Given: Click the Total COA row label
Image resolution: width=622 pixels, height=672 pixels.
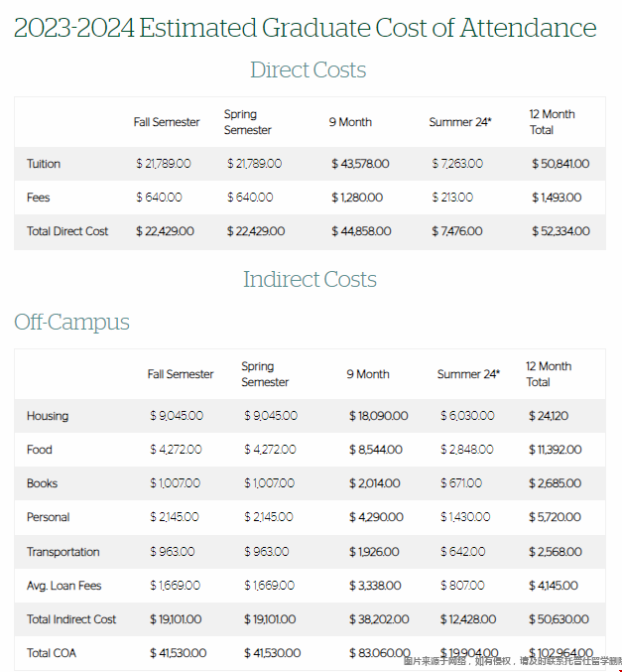Looking at the screenshot, I should tap(51, 653).
